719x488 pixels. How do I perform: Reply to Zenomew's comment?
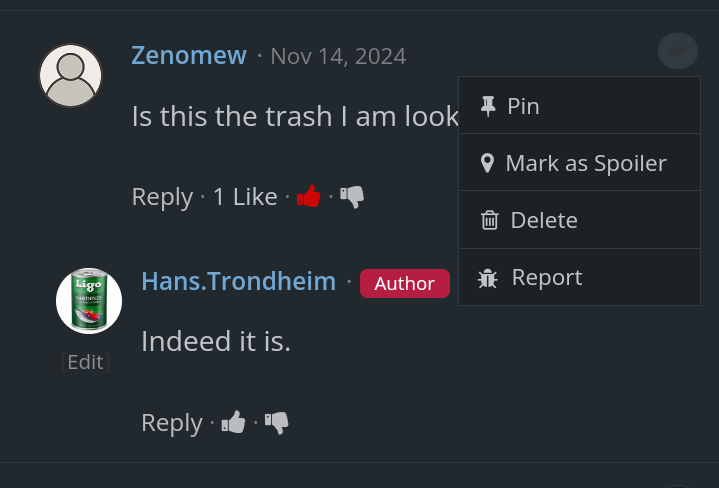162,197
